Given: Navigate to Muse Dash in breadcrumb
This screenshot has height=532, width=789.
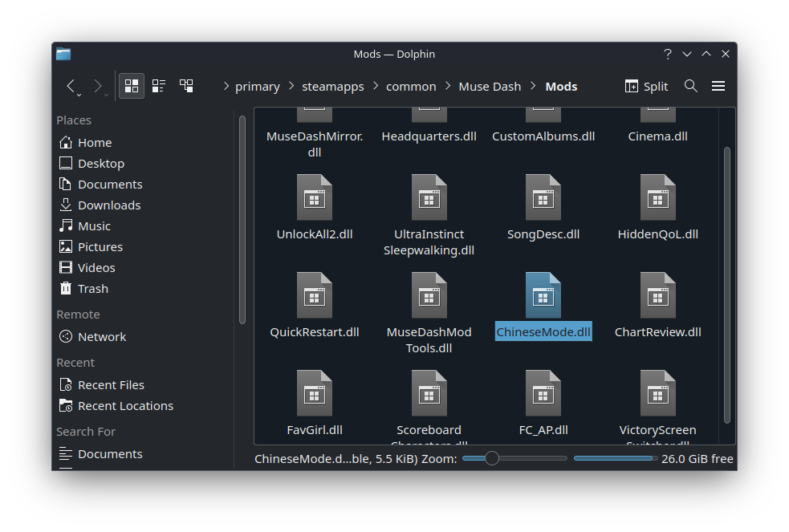Looking at the screenshot, I should pyautogui.click(x=490, y=87).
